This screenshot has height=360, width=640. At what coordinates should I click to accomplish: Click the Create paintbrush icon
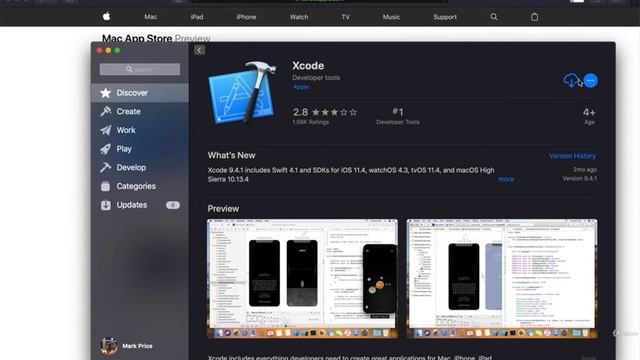[106, 111]
